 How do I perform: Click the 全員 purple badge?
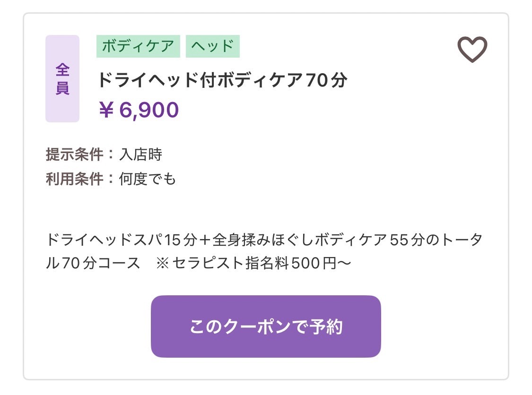point(62,78)
